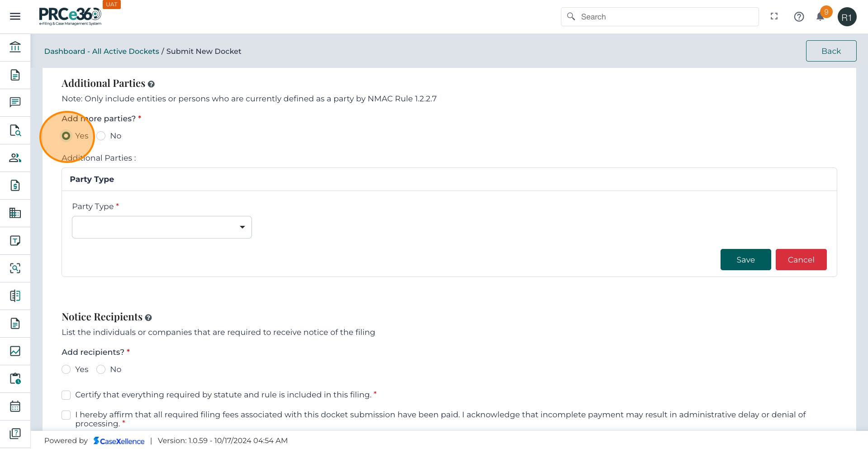Expand the Party Type dropdown
Image resolution: width=868 pixels, height=449 pixels.
[x=161, y=227]
